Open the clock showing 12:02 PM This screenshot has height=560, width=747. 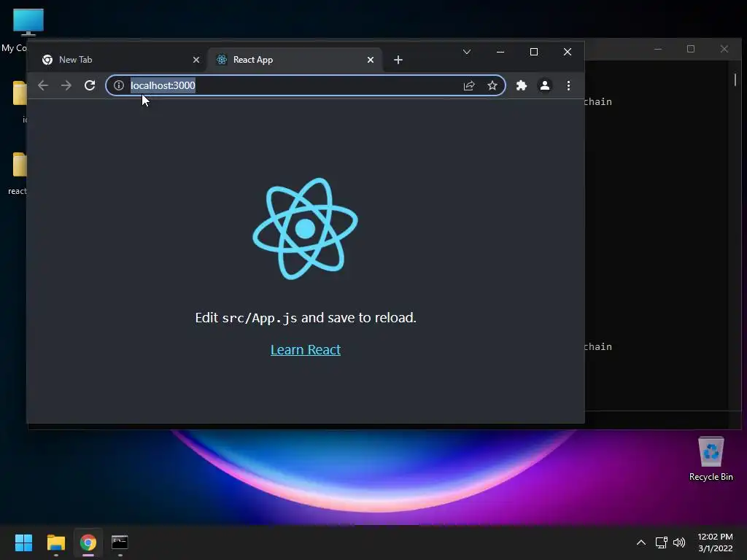click(x=715, y=542)
